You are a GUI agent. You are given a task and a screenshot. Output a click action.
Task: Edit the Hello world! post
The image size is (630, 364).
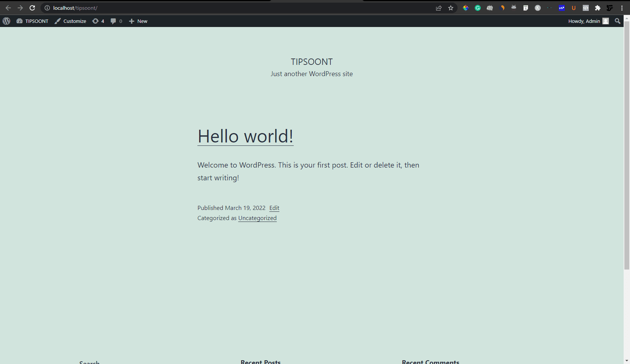pyautogui.click(x=274, y=208)
